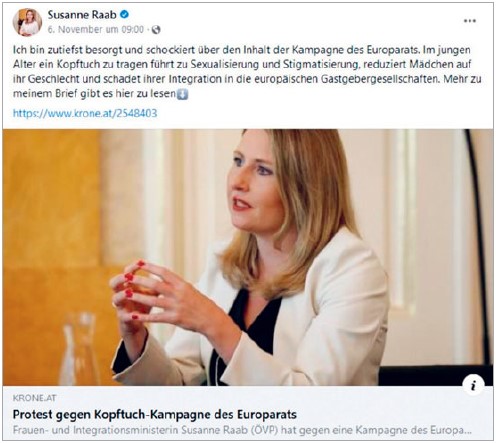Image resolution: width=496 pixels, height=443 pixels.
Task: Click the round info i icon on preview
Action: pyautogui.click(x=473, y=385)
